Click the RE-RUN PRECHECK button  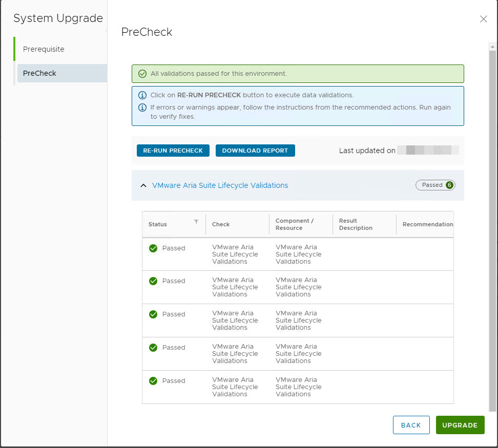pyautogui.click(x=173, y=150)
